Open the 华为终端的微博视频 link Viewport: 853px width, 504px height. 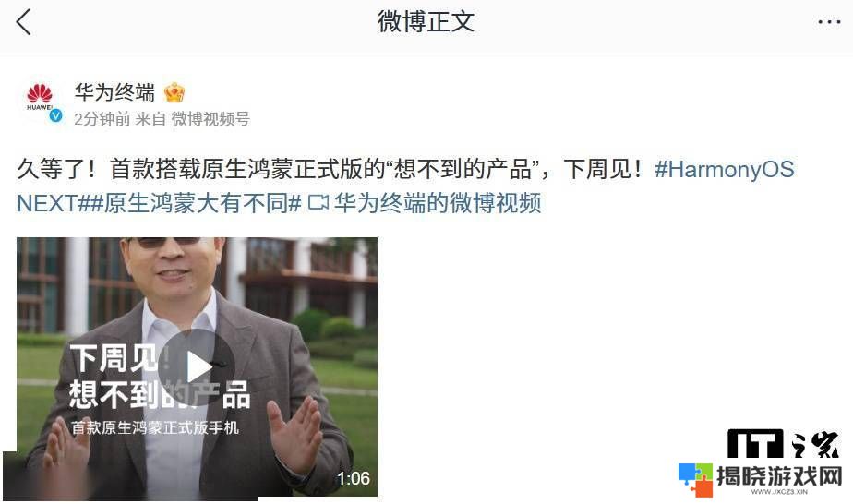(438, 203)
